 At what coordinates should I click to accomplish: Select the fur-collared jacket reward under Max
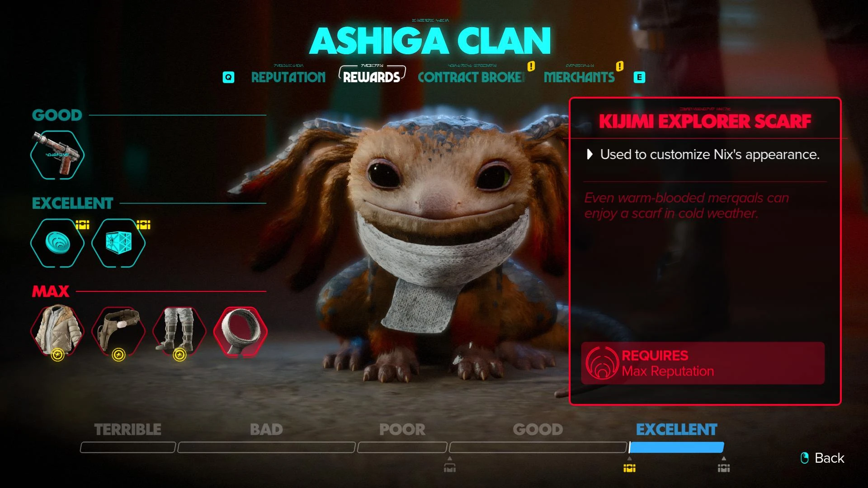point(57,331)
